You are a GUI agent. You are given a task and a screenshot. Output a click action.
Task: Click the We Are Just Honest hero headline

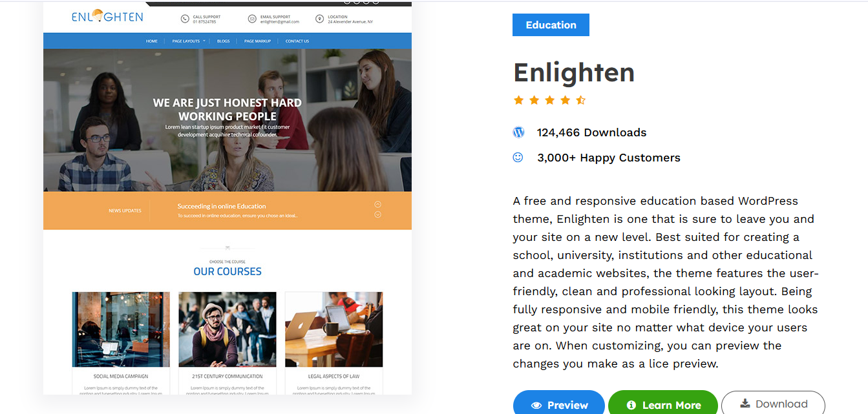click(228, 109)
